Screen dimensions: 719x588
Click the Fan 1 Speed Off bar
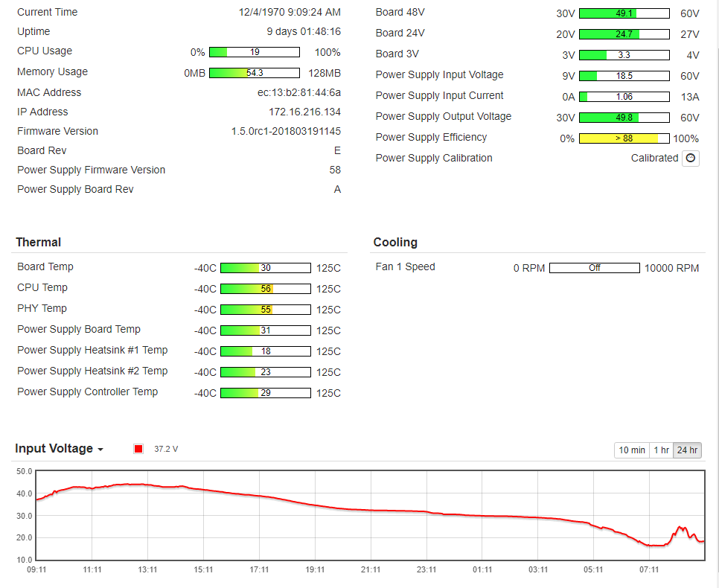594,268
